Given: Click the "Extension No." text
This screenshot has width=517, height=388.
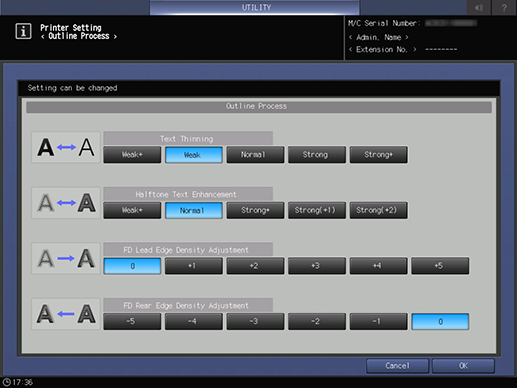Looking at the screenshot, I should tap(382, 50).
